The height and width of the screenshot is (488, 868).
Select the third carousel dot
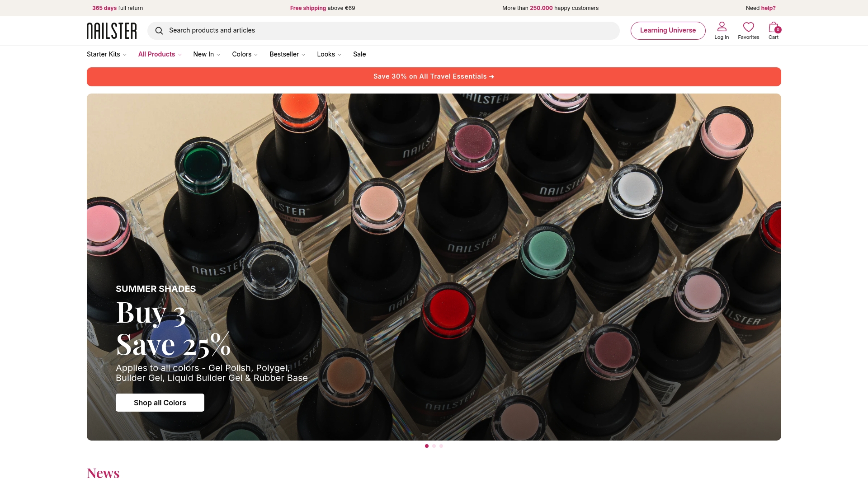[x=441, y=446]
